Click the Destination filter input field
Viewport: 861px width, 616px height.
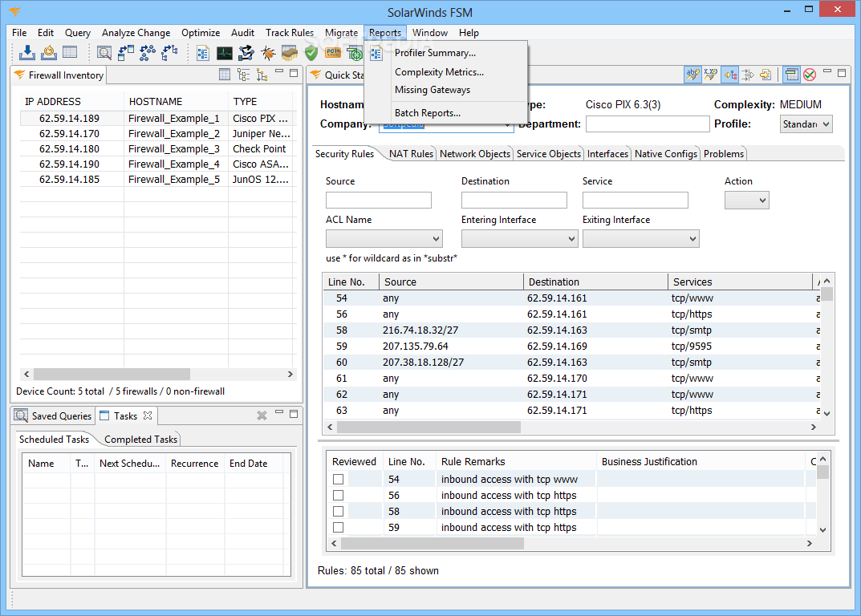pos(514,201)
